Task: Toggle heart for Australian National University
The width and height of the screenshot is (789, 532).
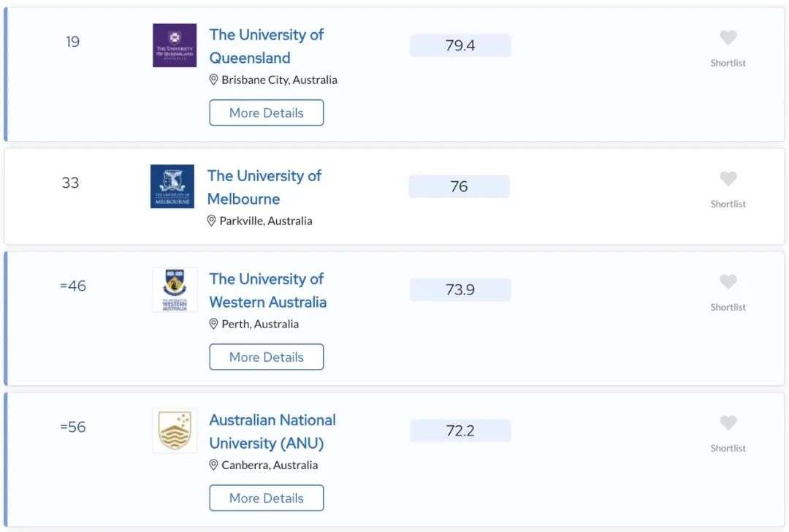Action: 728,422
